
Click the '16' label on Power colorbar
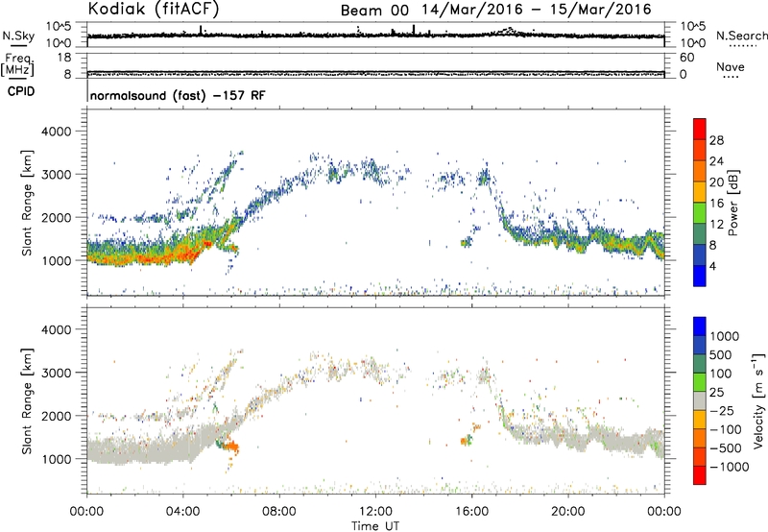coord(716,204)
